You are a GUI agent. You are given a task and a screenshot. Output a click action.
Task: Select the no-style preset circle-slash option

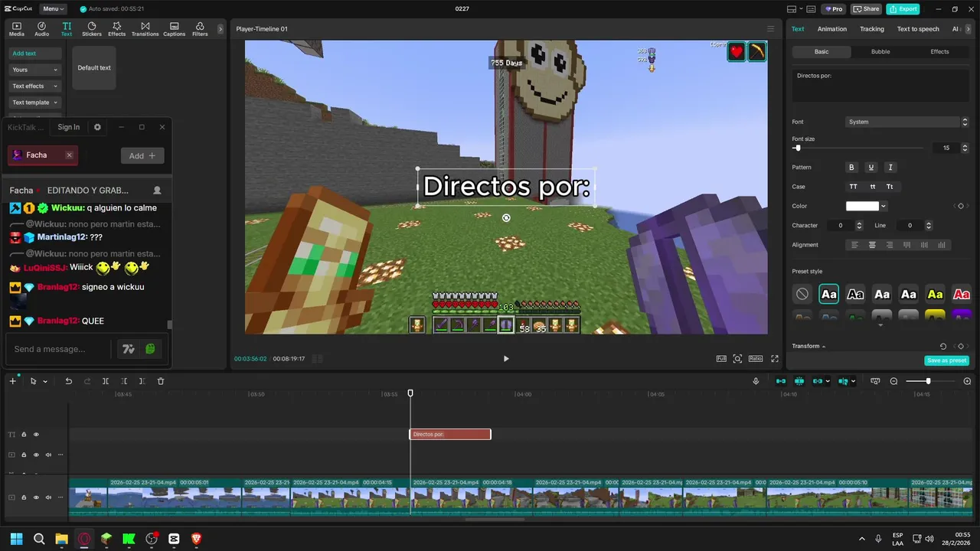click(x=802, y=294)
